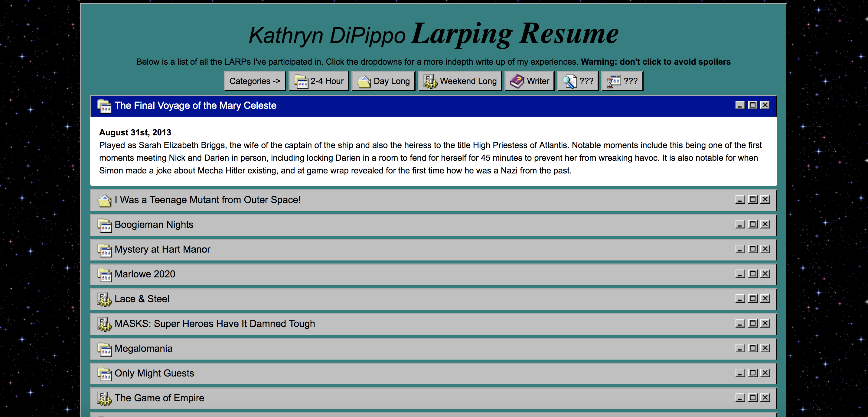868x417 pixels.
Task: Click the Writer filter button
Action: (x=529, y=81)
